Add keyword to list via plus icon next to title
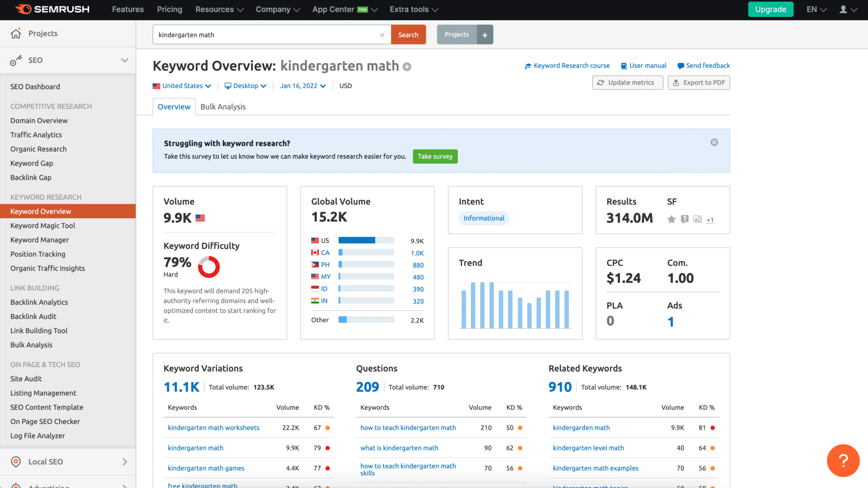 [407, 67]
